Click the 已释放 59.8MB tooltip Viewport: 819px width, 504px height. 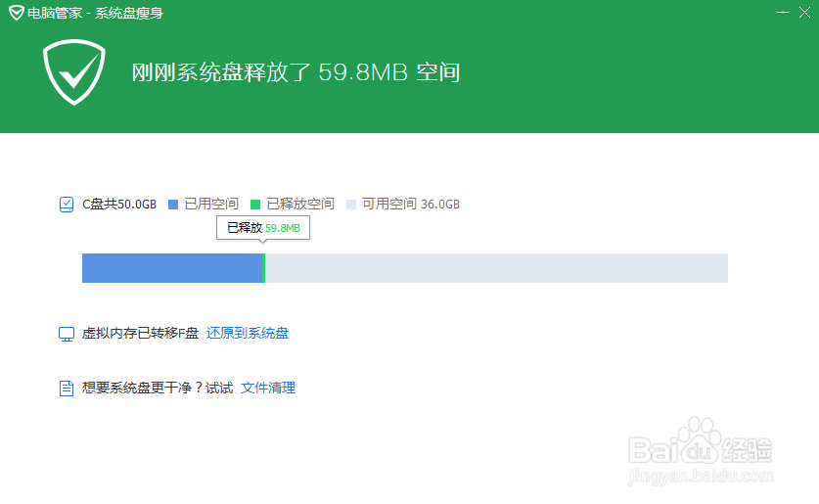[x=263, y=228]
